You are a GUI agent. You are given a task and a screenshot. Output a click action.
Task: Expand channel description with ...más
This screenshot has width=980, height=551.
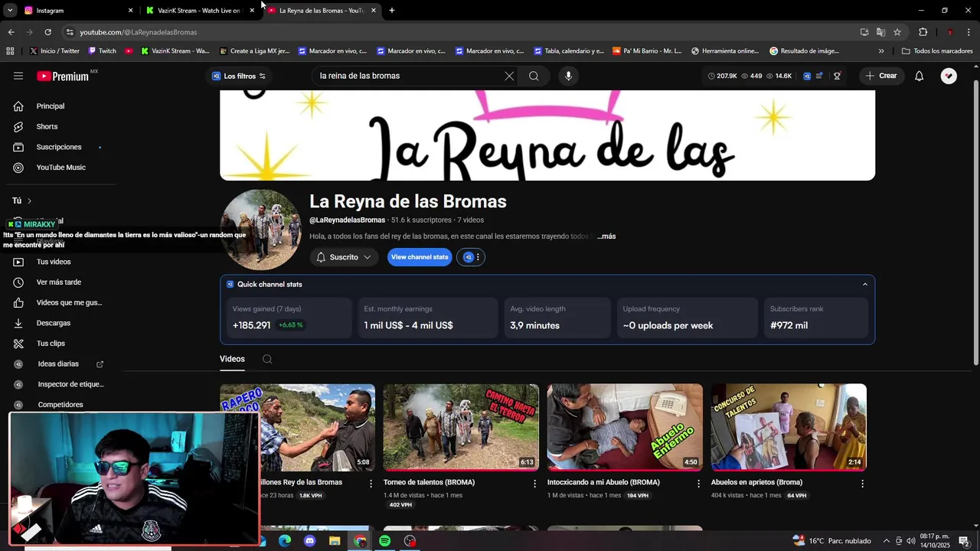(606, 236)
